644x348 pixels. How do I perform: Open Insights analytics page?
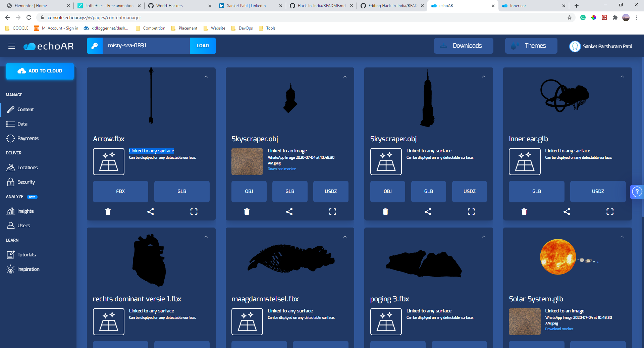(x=25, y=211)
